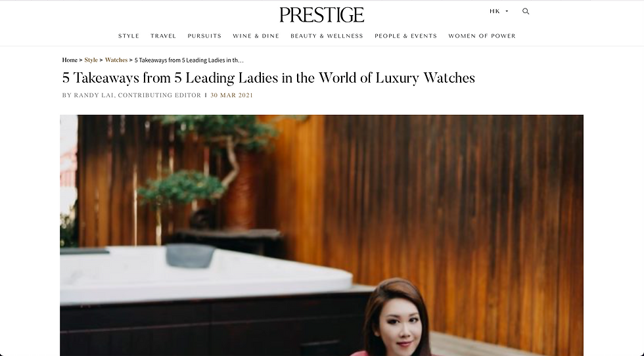Click the author name Randy Lai
The image size is (644, 356).
pos(95,95)
